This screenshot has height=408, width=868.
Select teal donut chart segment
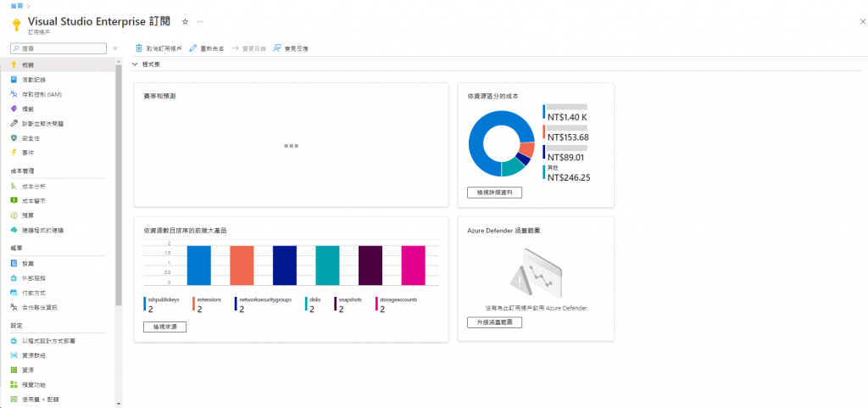tap(512, 167)
